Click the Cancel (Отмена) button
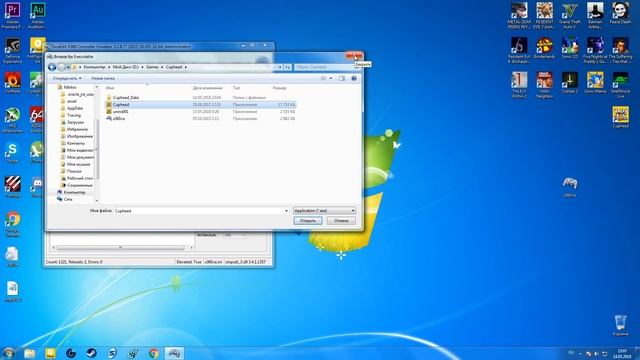 pyautogui.click(x=341, y=221)
